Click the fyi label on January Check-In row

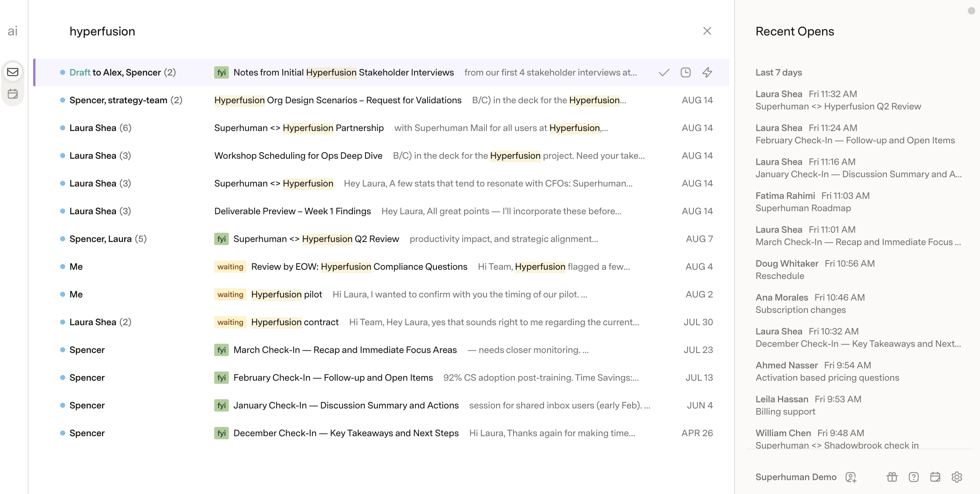pos(222,405)
